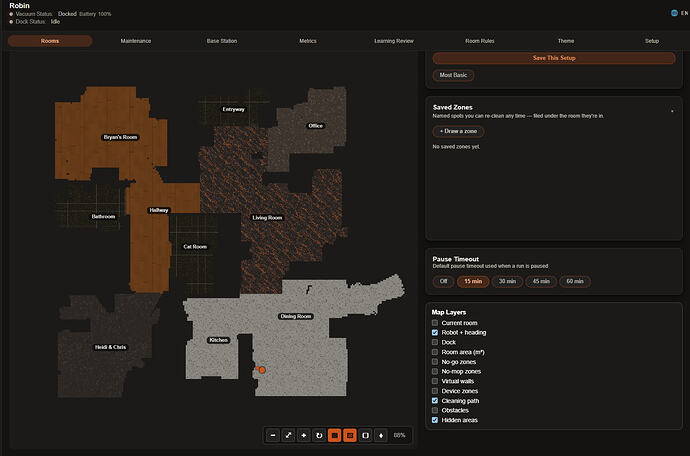Open the Rooms tab
Image resolution: width=690 pixels, height=456 pixels.
(50, 41)
